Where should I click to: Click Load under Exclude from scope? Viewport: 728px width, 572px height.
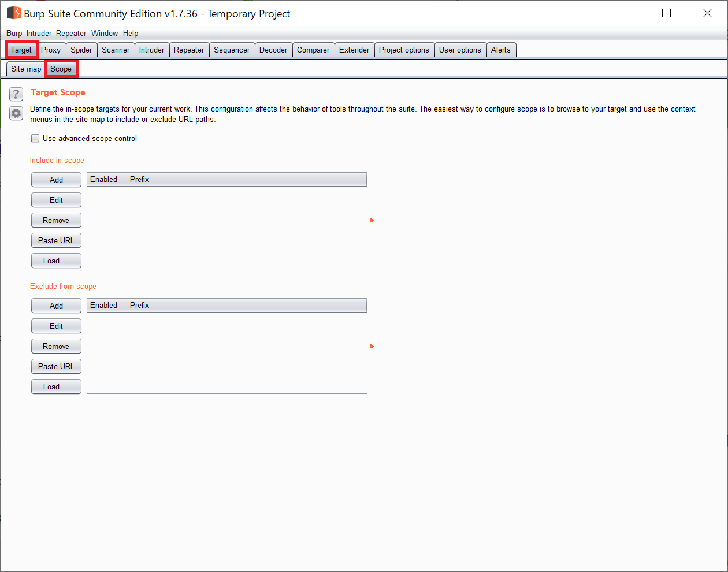(x=56, y=387)
